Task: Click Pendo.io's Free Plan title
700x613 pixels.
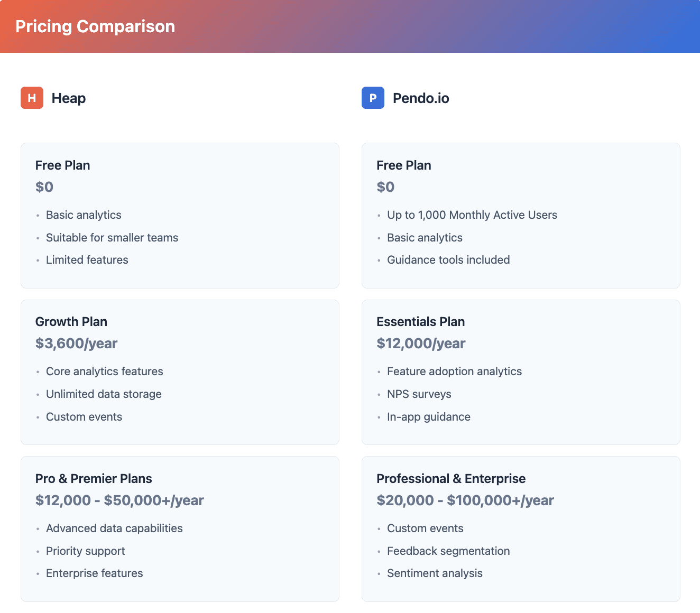Action: click(x=404, y=165)
